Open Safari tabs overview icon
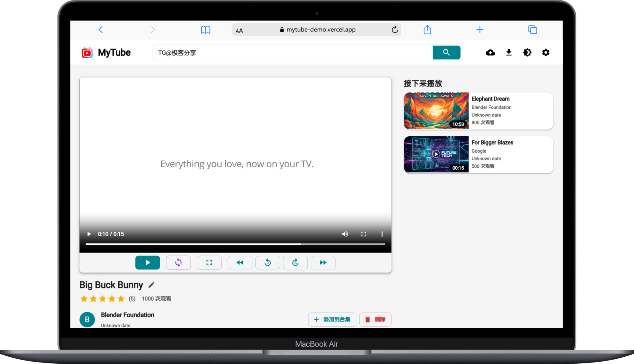The width and height of the screenshot is (634, 364). click(532, 30)
